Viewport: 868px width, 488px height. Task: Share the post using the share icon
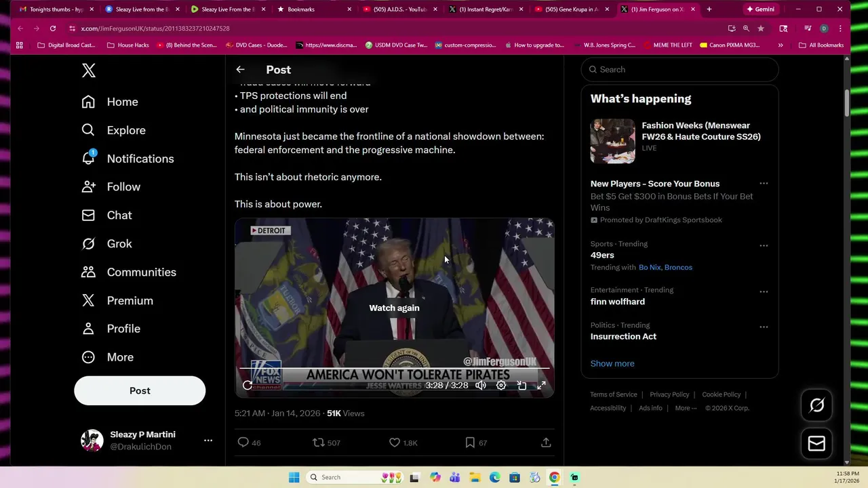point(546,443)
